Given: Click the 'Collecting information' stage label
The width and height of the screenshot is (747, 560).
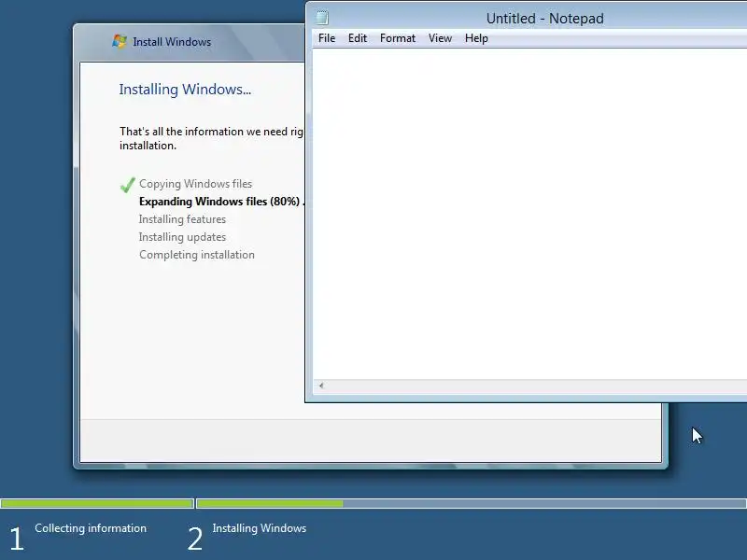Looking at the screenshot, I should click(91, 528).
